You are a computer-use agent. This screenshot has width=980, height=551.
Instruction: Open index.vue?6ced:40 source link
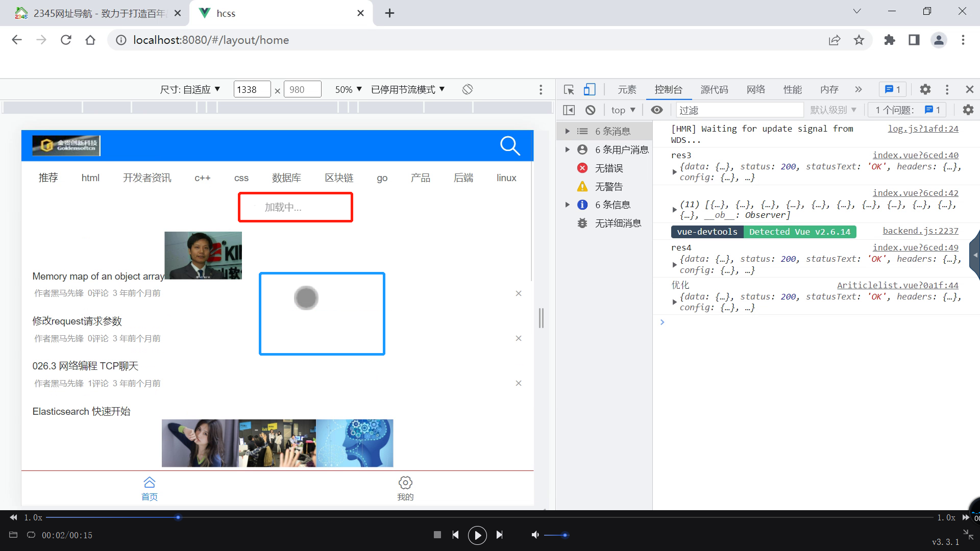click(x=915, y=155)
